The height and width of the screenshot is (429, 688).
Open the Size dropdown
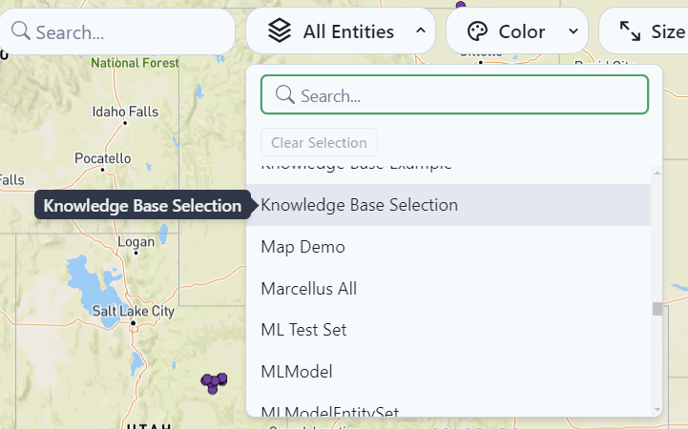pos(644,32)
